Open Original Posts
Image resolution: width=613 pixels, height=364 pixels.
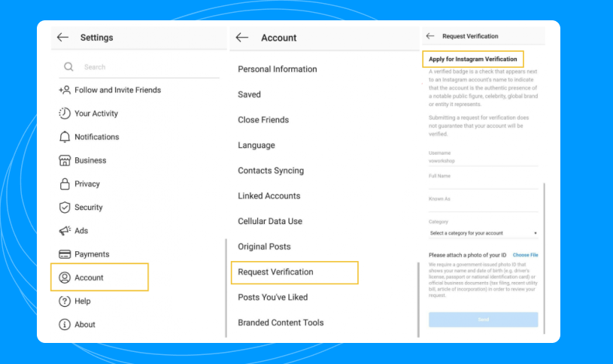point(264,247)
